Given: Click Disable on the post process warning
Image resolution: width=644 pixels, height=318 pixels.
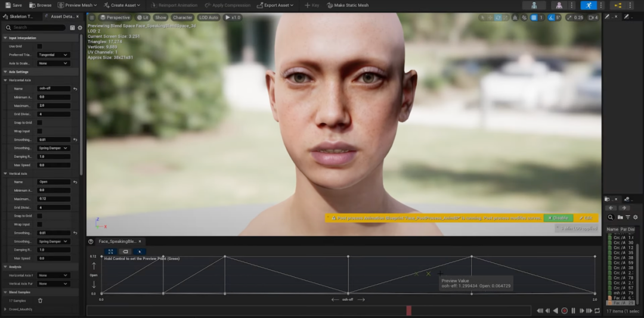Looking at the screenshot, I should [558, 218].
